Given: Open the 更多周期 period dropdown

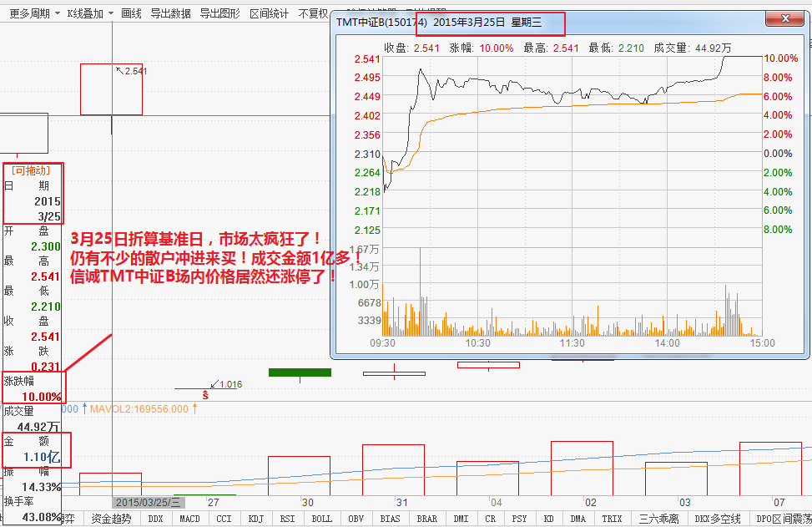Looking at the screenshot, I should (x=34, y=13).
